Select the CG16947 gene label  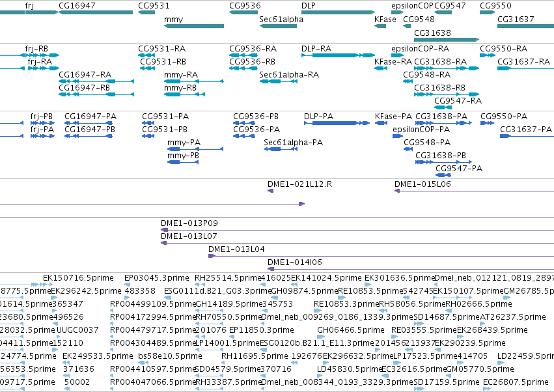77,6
